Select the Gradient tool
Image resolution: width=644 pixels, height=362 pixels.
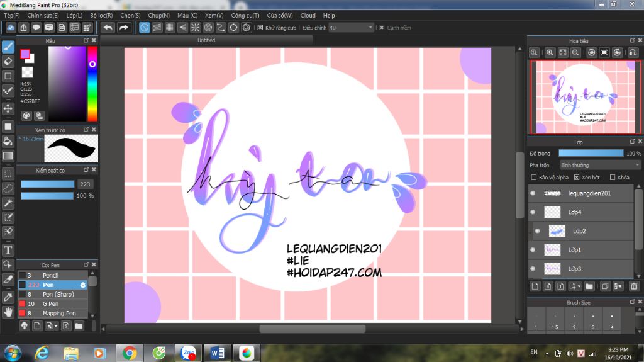click(8, 156)
